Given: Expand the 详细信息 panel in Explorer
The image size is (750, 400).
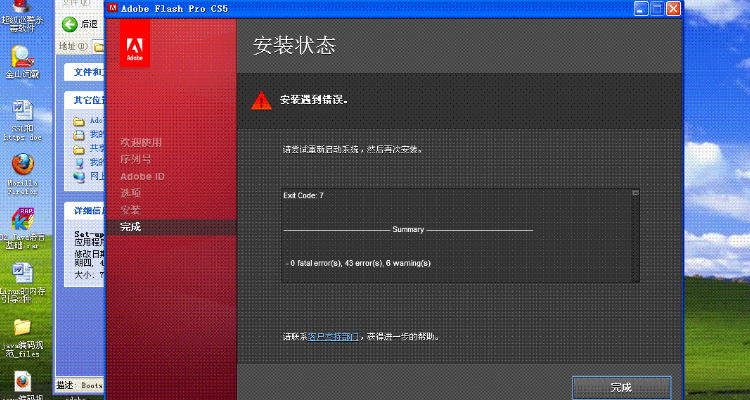Looking at the screenshot, I should coord(85,210).
